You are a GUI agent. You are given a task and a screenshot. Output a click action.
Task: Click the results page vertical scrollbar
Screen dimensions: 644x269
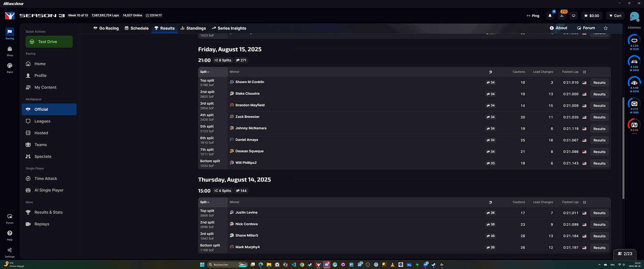coord(623,148)
